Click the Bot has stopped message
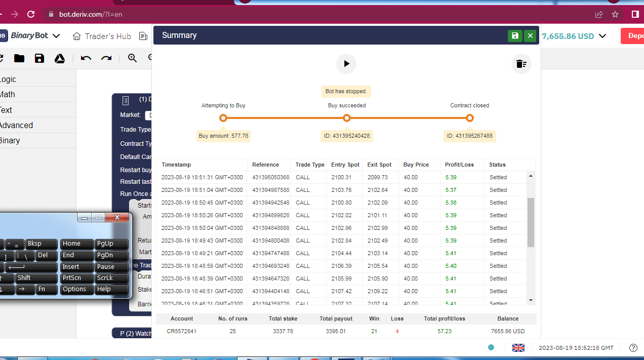Viewport: 644px width, 360px height. (x=347, y=92)
